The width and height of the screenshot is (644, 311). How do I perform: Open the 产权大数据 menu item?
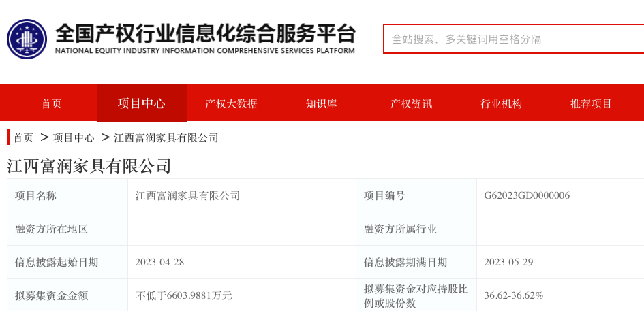[x=232, y=104]
